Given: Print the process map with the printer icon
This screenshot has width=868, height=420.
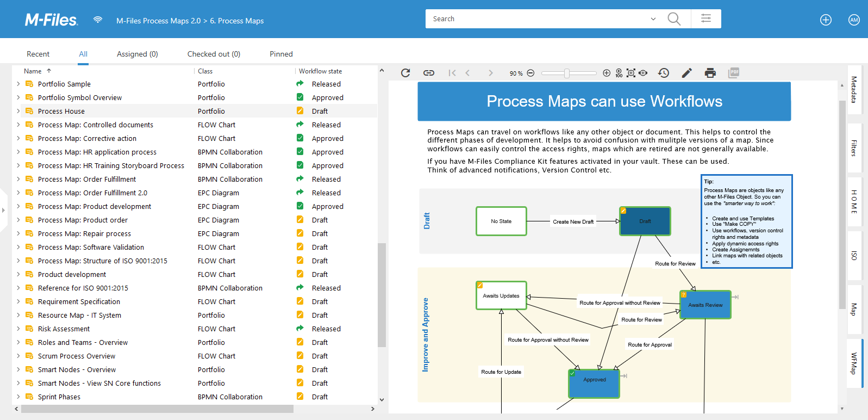Looking at the screenshot, I should pos(710,73).
